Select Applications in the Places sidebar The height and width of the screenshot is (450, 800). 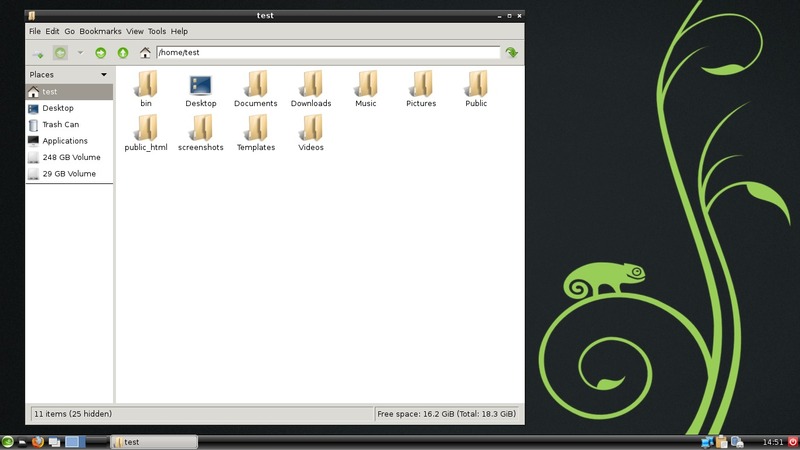69,141
